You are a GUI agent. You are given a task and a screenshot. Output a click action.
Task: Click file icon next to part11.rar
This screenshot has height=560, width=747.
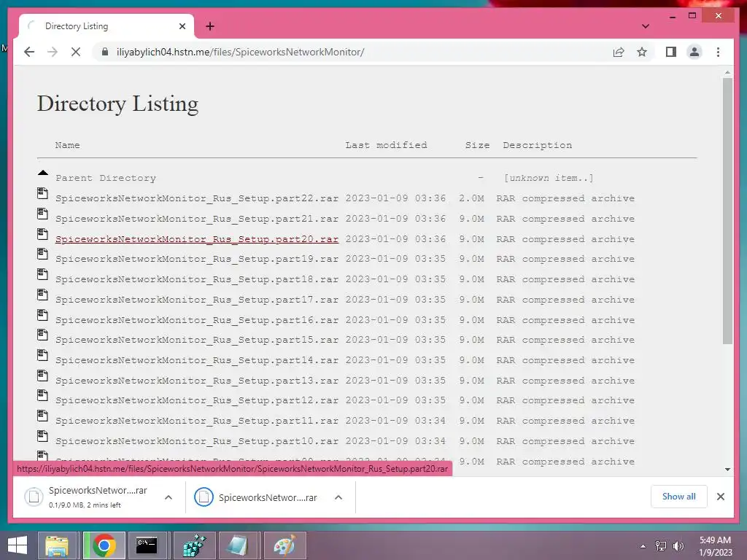pos(43,416)
